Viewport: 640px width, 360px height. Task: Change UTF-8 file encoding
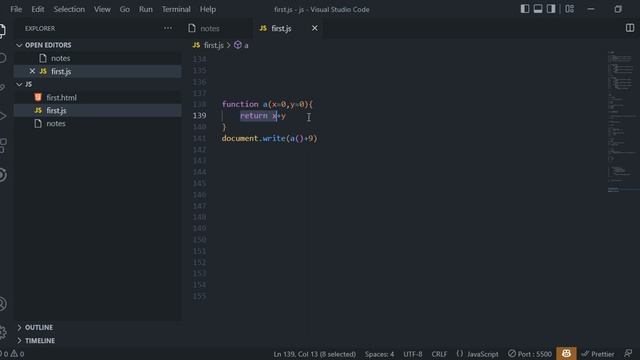point(413,354)
